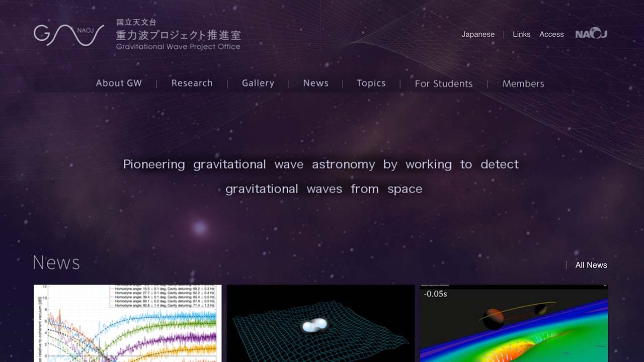Click the -0.05s simulation news thumbnail
The image size is (644, 362).
coord(514,323)
